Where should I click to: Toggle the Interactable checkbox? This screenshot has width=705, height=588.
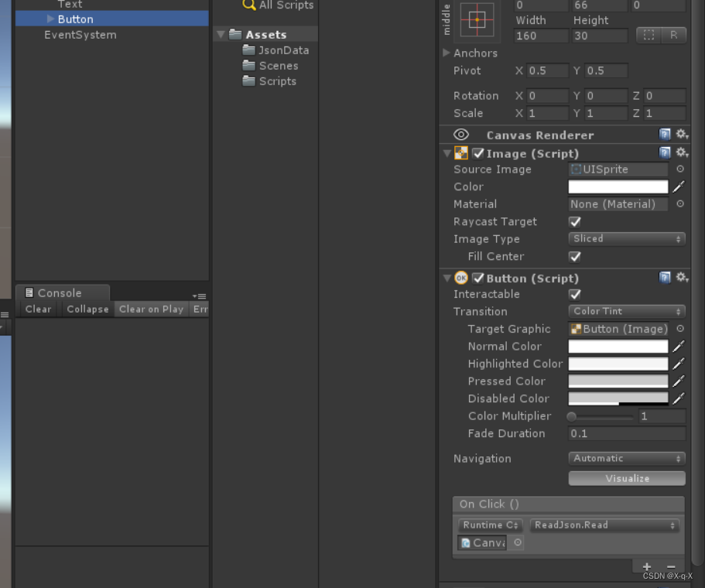[575, 295]
